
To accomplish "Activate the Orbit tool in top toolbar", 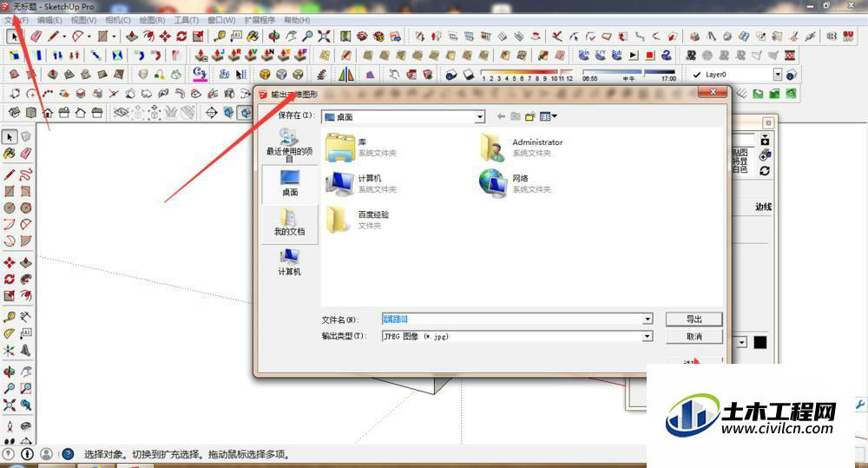I will [x=274, y=36].
